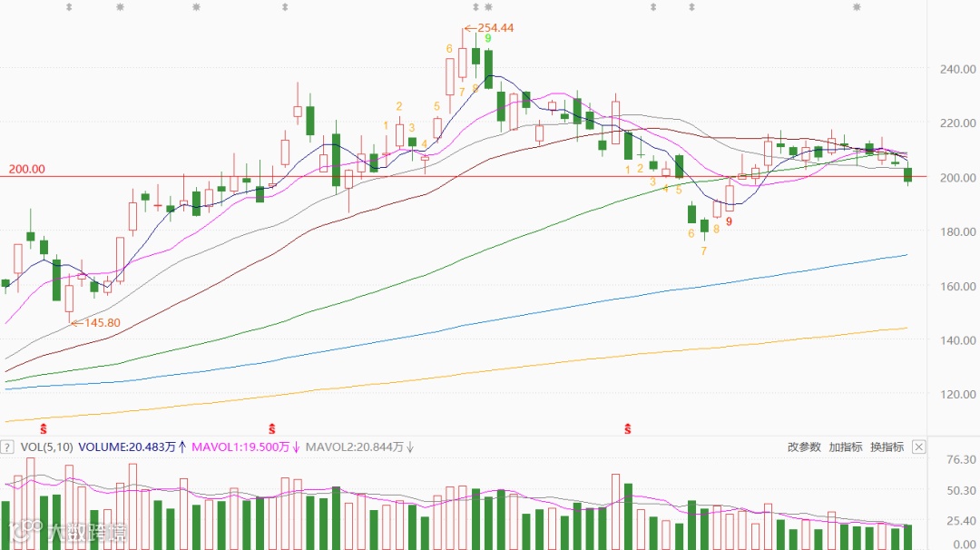The height and width of the screenshot is (550, 980).
Task: Click 换指标 to switch the indicator
Action: 887,447
